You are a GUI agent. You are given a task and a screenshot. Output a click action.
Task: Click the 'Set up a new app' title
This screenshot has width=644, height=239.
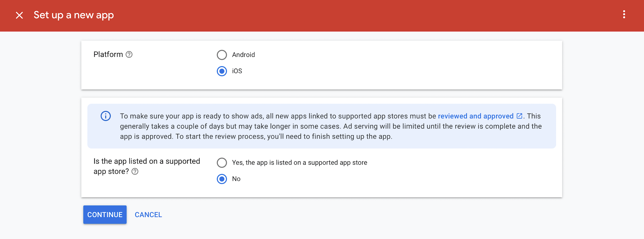pos(73,15)
